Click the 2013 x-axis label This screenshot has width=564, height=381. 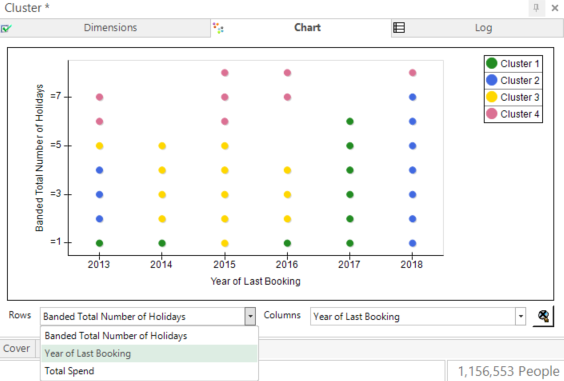[99, 264]
